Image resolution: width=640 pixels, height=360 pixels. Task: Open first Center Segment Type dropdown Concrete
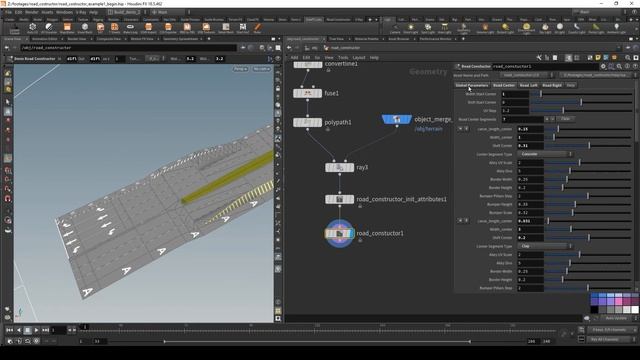pos(545,154)
